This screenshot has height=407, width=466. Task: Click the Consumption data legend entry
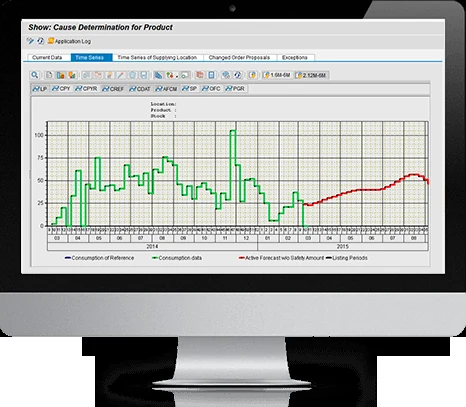click(x=177, y=258)
